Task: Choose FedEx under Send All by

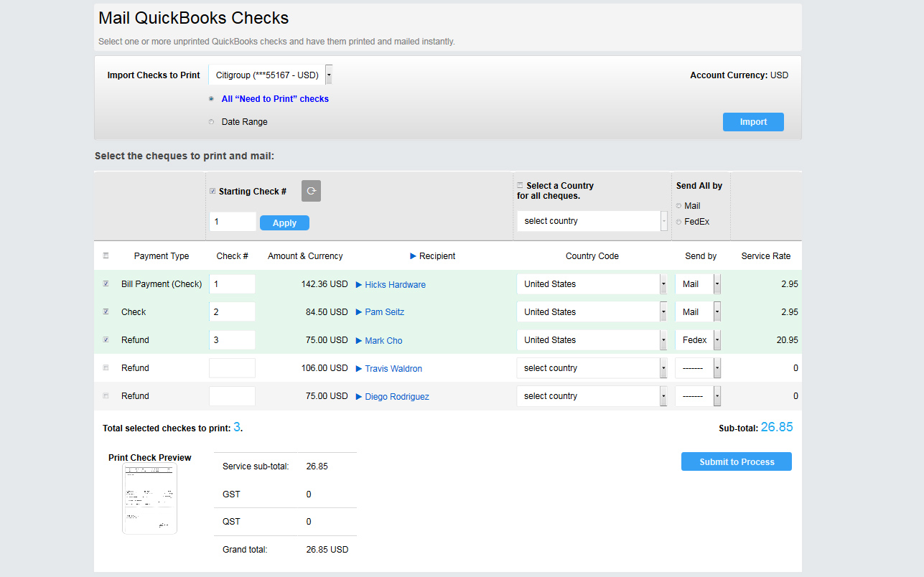Action: click(679, 222)
